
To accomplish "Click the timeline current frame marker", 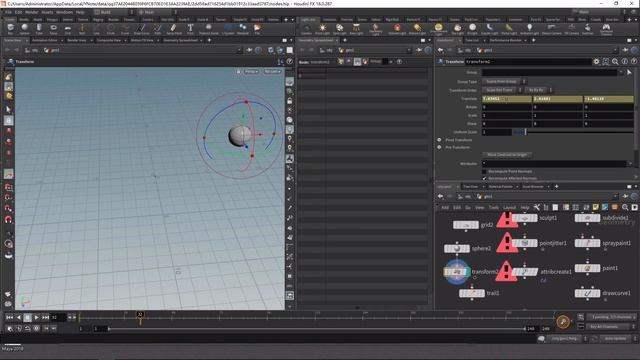I will point(140,317).
